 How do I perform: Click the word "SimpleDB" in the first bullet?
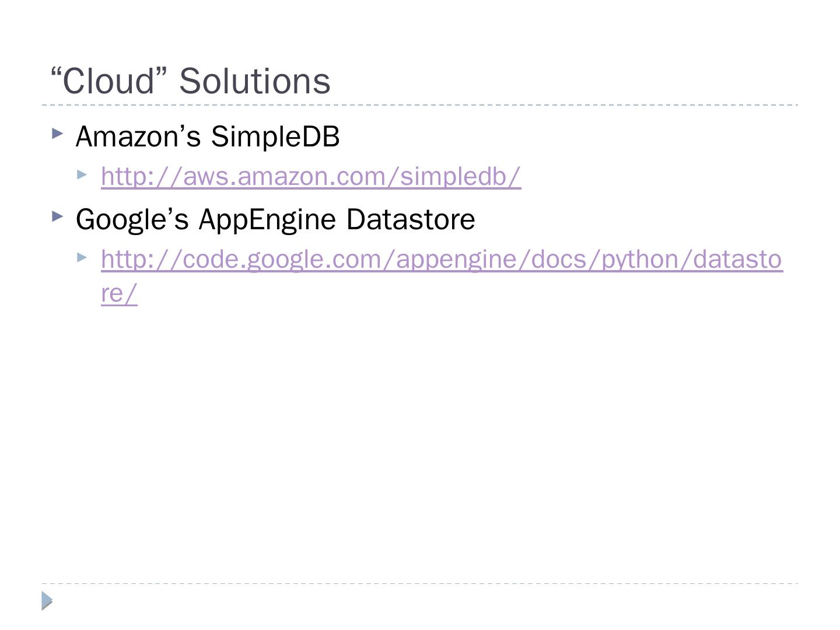(x=275, y=136)
